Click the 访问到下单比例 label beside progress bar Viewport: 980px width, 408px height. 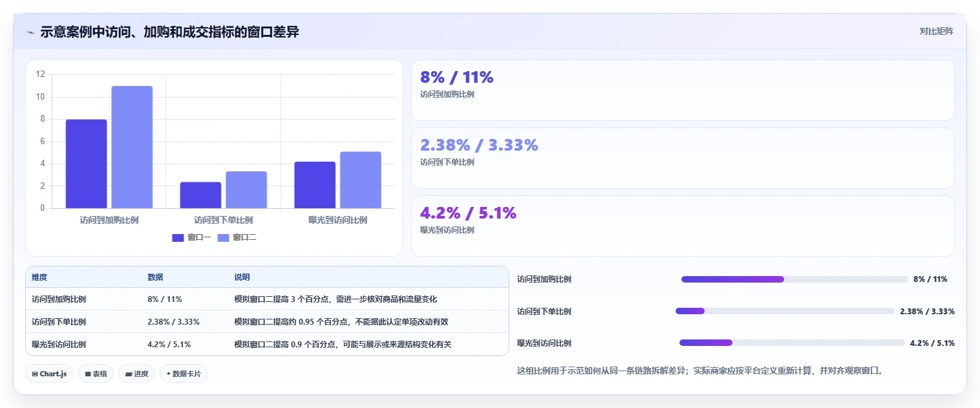pyautogui.click(x=544, y=311)
